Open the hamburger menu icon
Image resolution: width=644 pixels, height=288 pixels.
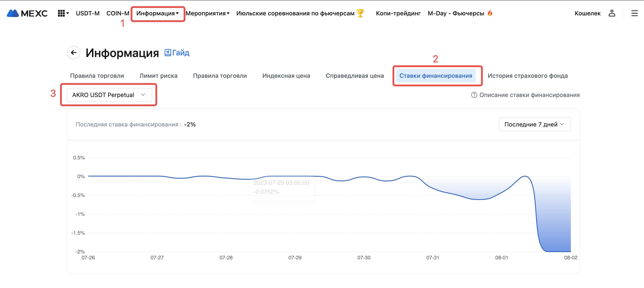(634, 13)
